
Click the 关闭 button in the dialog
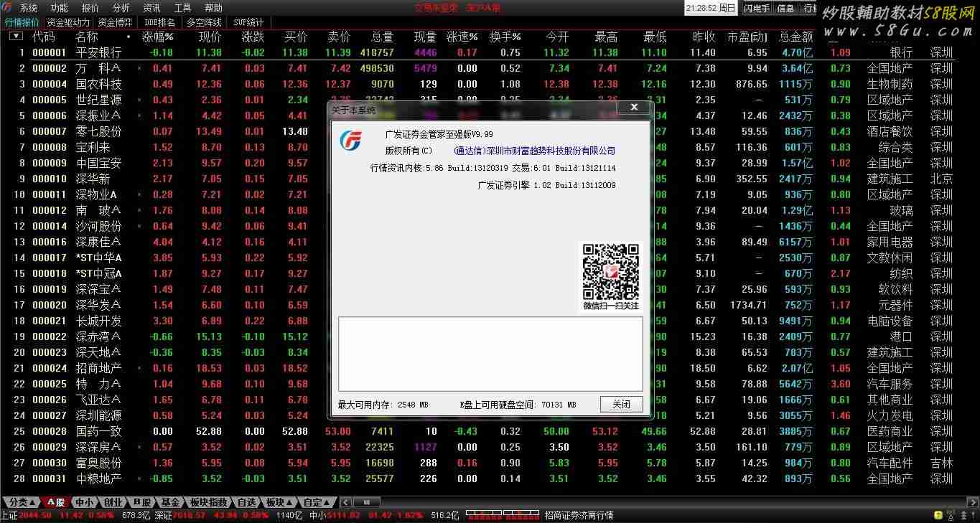621,404
